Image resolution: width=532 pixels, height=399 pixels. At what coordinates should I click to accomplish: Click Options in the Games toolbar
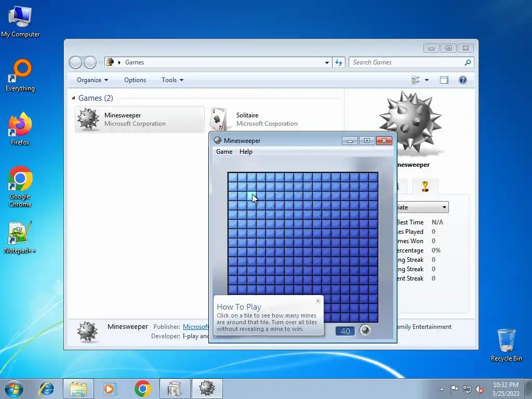(x=135, y=80)
